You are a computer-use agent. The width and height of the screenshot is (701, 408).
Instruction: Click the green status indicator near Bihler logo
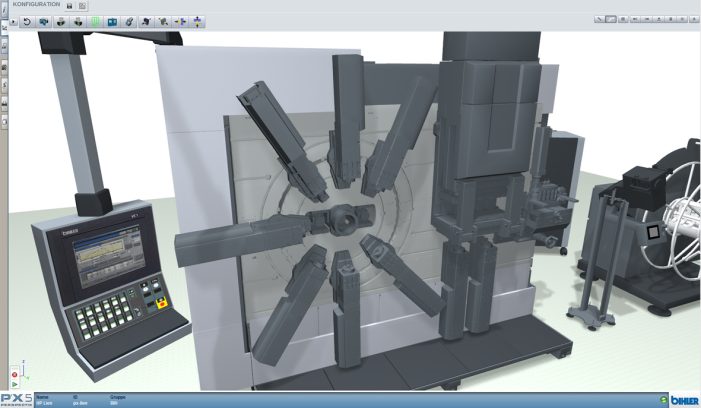pyautogui.click(x=663, y=400)
